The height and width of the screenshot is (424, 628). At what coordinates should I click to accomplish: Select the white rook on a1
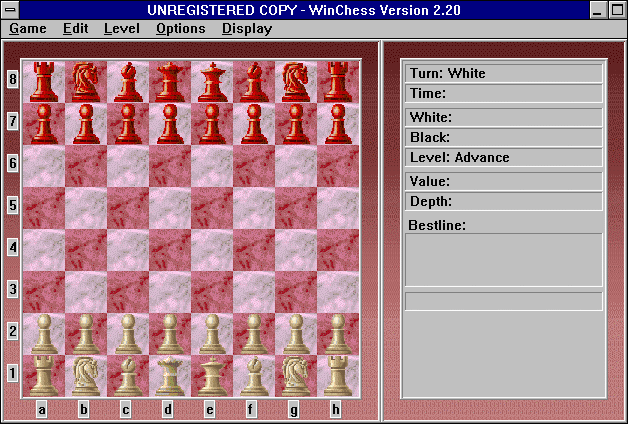(x=44, y=376)
